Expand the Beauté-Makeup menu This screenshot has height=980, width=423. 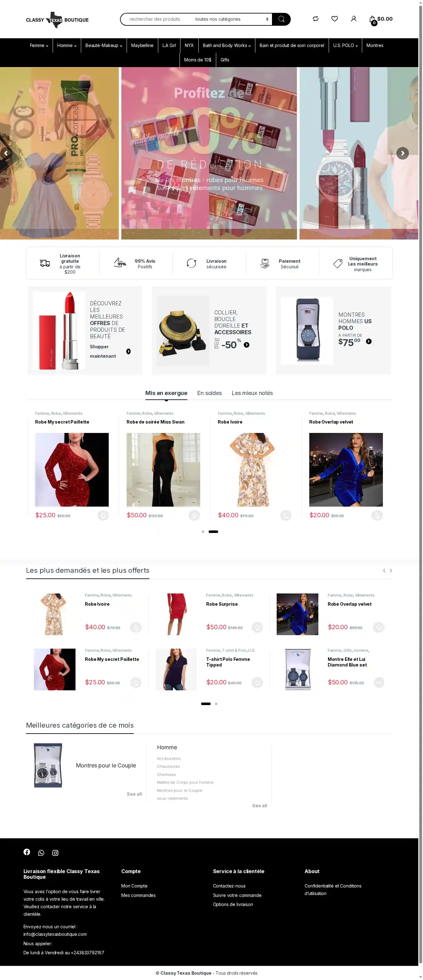coord(103,45)
